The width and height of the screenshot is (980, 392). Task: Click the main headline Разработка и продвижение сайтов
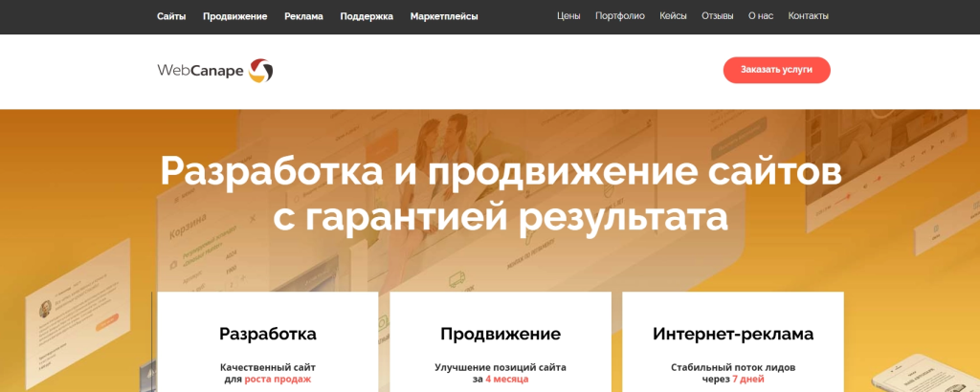point(501,171)
